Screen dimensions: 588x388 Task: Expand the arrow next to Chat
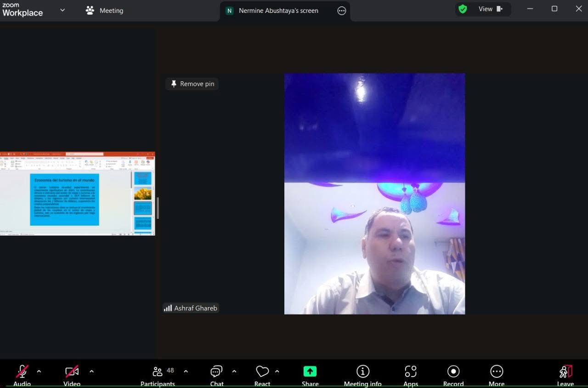(x=234, y=371)
